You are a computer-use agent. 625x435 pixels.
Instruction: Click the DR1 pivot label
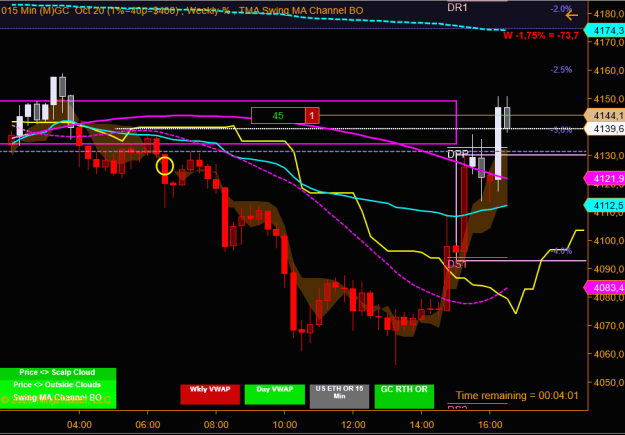[x=457, y=7]
